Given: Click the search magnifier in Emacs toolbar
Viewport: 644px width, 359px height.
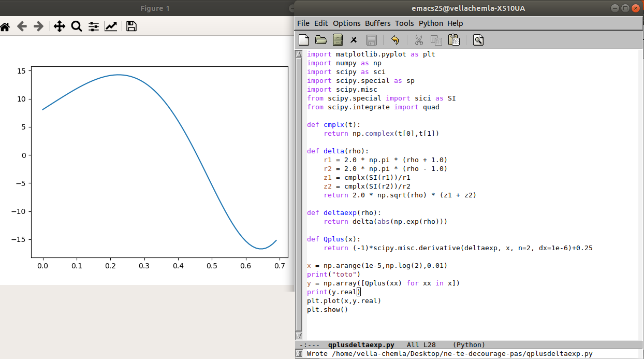Looking at the screenshot, I should pos(478,40).
